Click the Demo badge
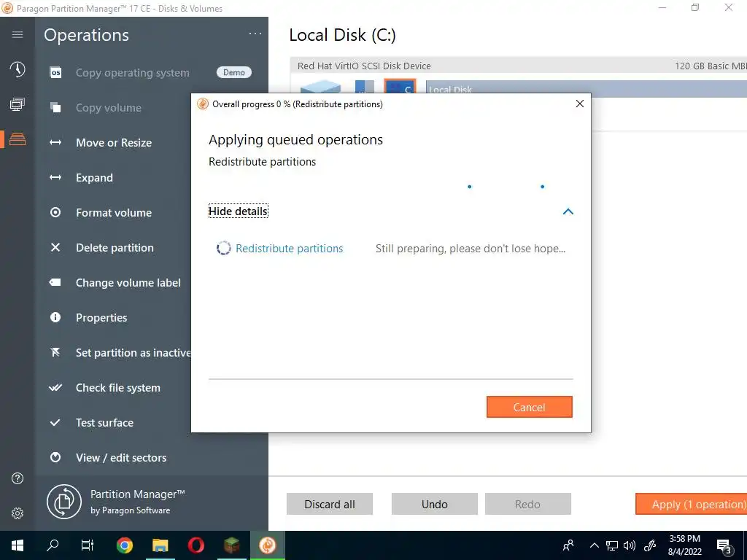 tap(234, 72)
